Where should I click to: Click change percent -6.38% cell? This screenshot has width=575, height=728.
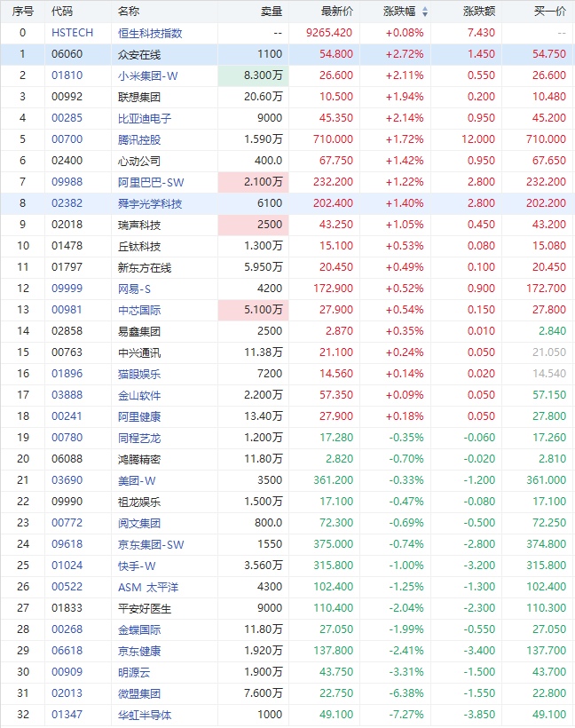tap(406, 693)
